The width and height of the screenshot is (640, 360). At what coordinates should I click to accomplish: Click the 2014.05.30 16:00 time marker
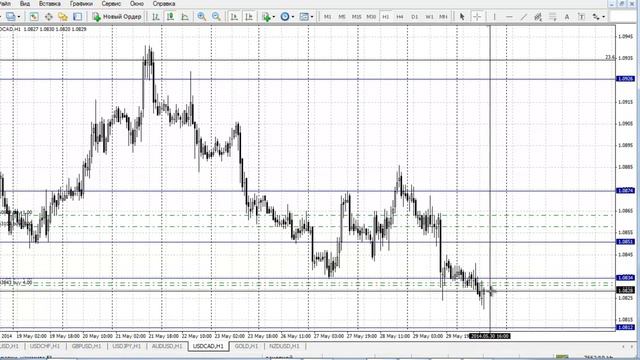pyautogui.click(x=490, y=336)
